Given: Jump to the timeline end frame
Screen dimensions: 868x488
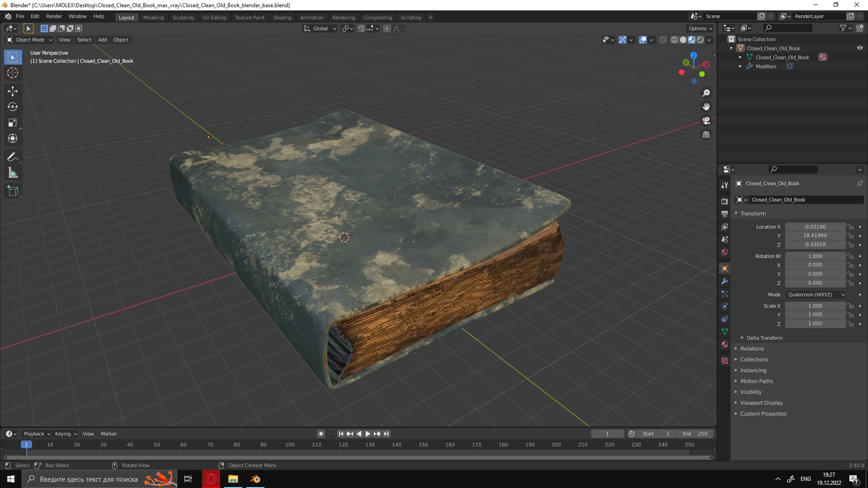Looking at the screenshot, I should pos(386,434).
